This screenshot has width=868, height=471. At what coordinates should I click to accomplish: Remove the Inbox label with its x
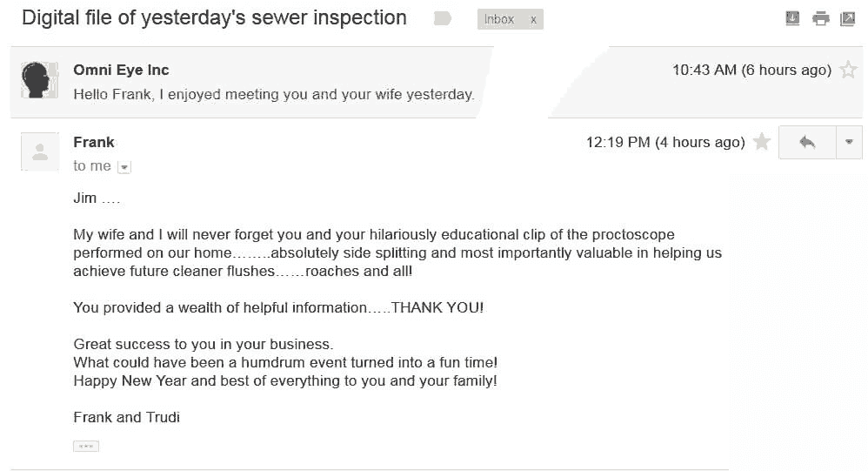(x=533, y=19)
